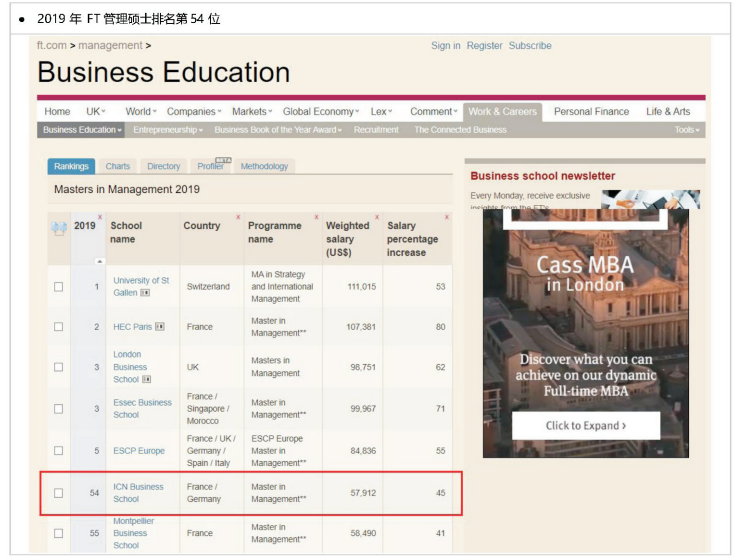This screenshot has width=742, height=556.
Task: Click the School name column header
Action: click(126, 232)
